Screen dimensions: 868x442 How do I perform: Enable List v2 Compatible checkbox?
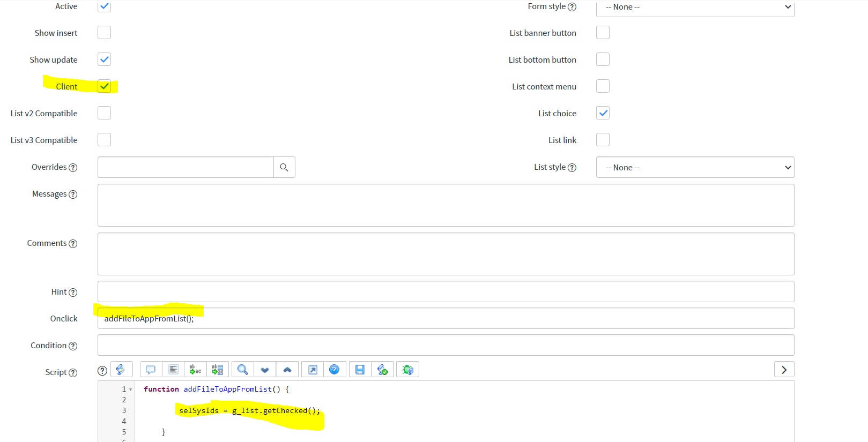(105, 113)
